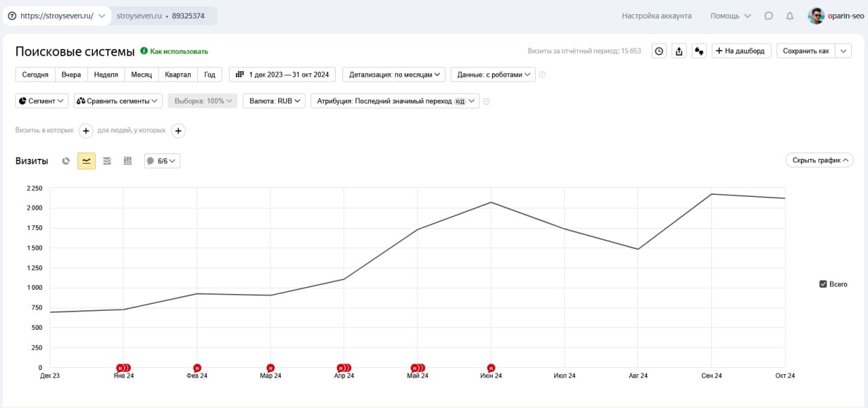Select the line chart view icon
Viewport: 868px width, 408px height.
click(x=86, y=161)
